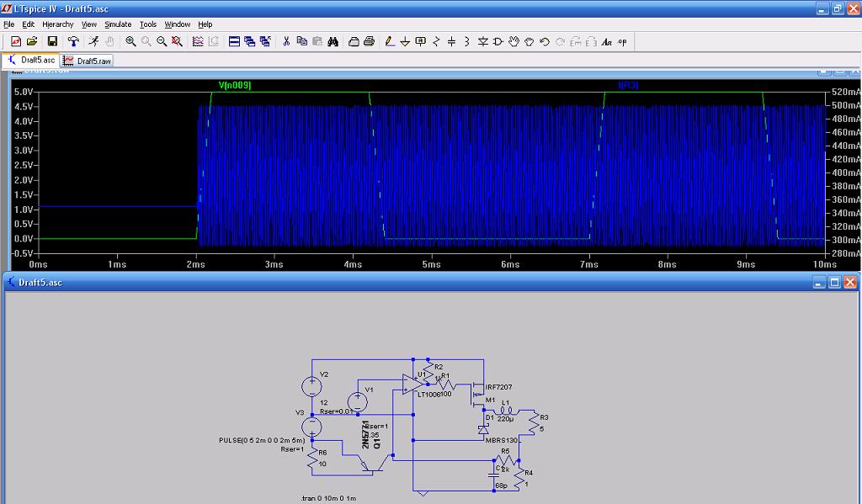Switch to the Draft5.asc tab
This screenshot has width=862, height=504.
click(31, 60)
